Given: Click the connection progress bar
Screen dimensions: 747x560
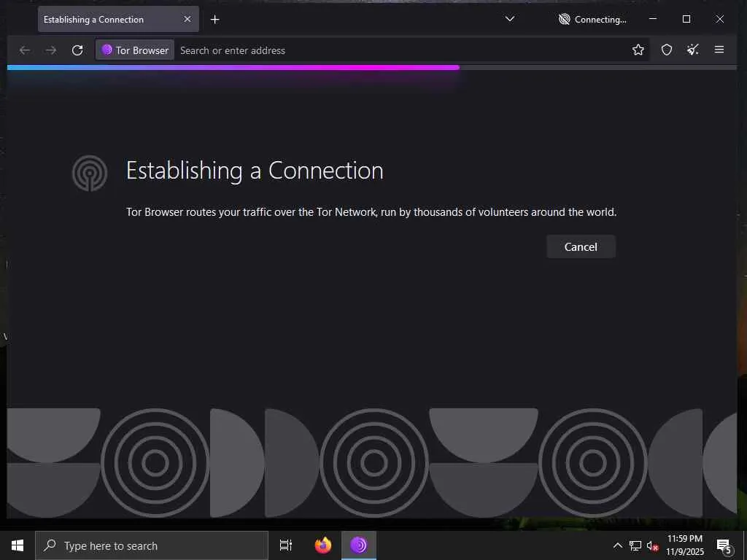Looking at the screenshot, I should pyautogui.click(x=371, y=68).
